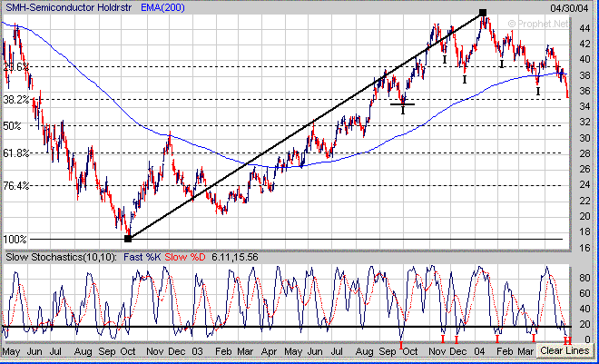Click the 24 price axis label

tap(584, 184)
